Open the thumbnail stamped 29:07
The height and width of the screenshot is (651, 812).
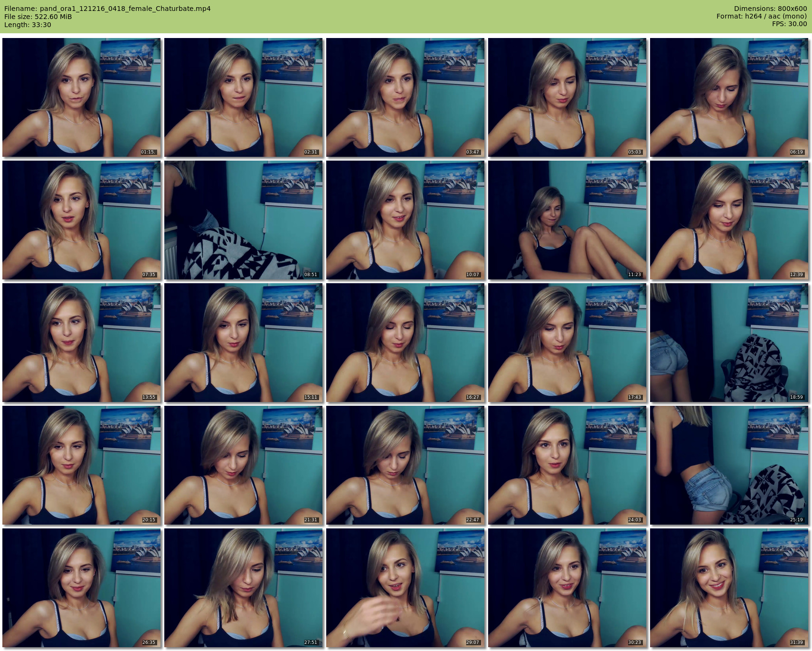(406, 588)
